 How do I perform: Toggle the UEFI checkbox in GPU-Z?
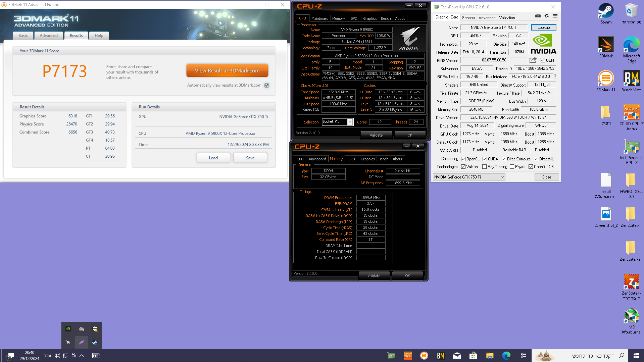(x=543, y=60)
